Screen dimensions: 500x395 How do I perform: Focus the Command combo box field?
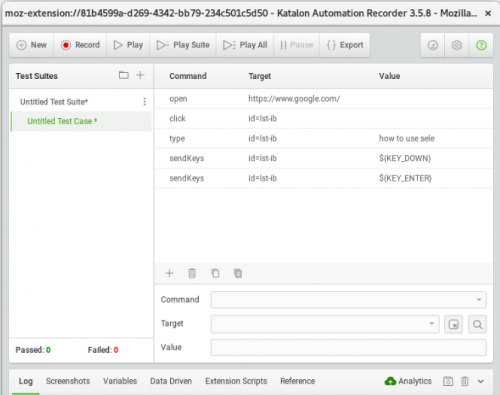(x=348, y=300)
